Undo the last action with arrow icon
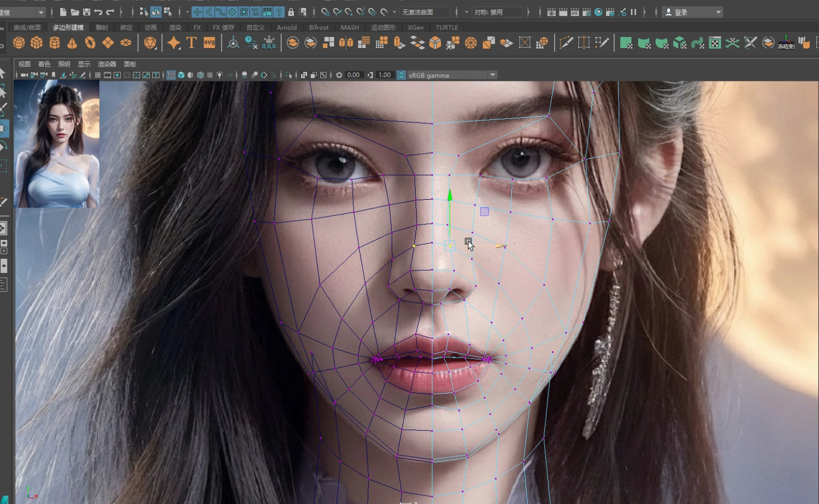The height and width of the screenshot is (504, 819). pos(98,12)
